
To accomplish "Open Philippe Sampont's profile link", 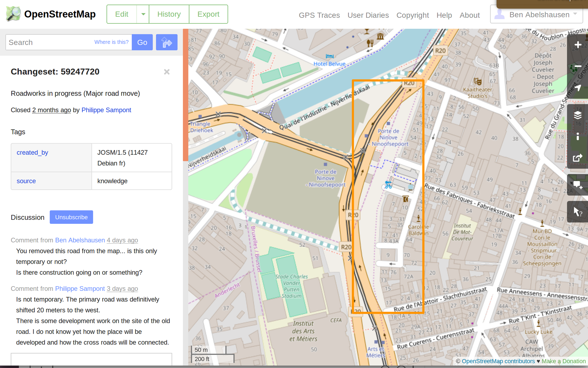I will 106,110.
